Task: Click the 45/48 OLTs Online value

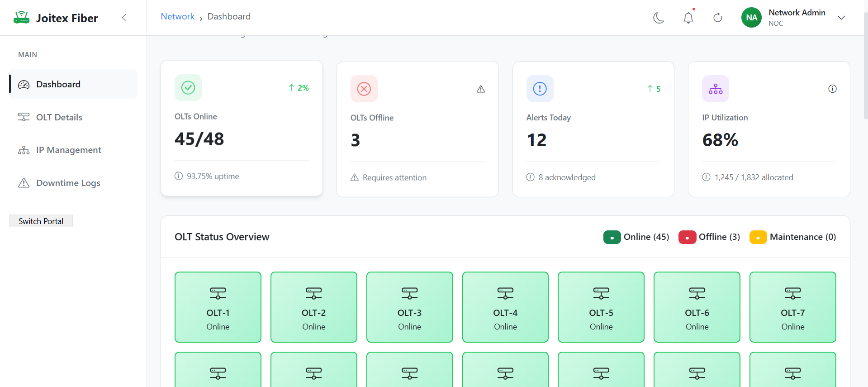Action: 199,139
